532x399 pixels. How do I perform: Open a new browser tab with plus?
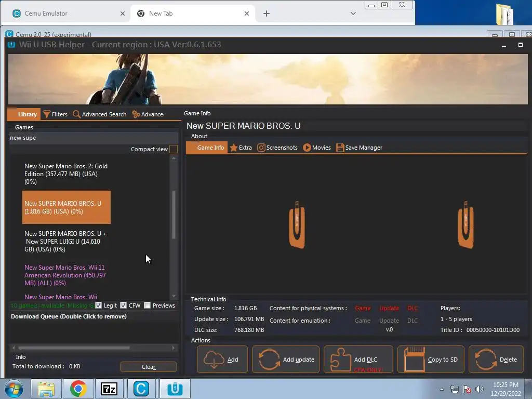tap(267, 14)
